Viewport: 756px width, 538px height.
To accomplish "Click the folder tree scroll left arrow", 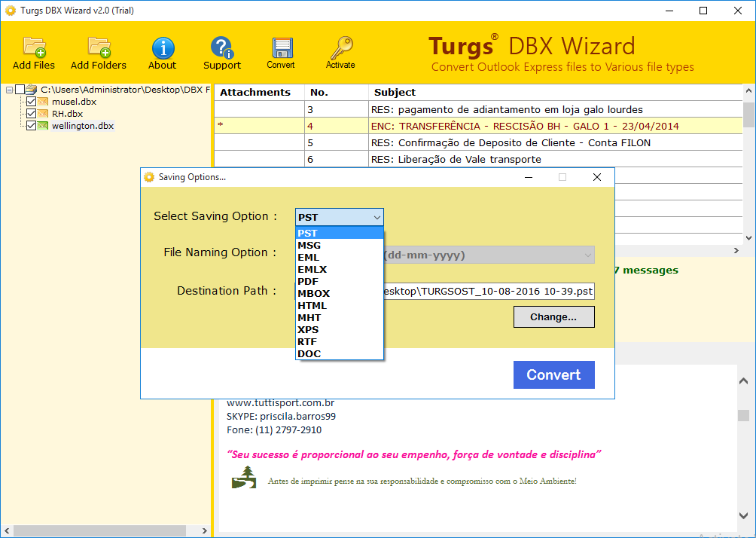I will [7, 530].
